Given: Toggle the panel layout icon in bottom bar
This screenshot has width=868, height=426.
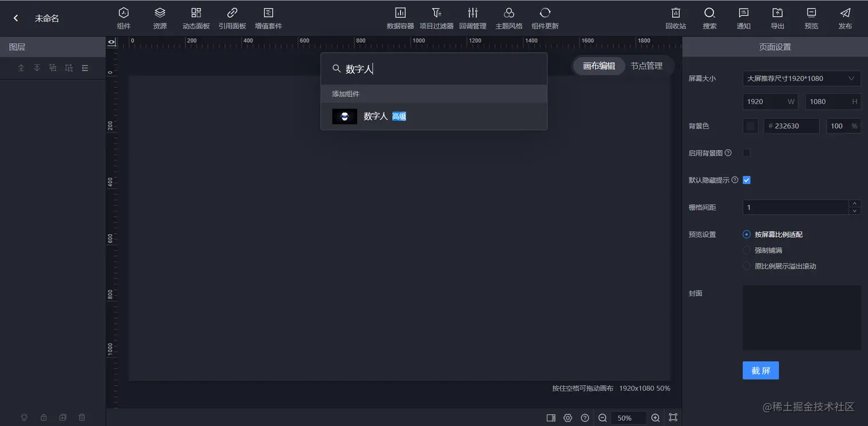Looking at the screenshot, I should pos(551,418).
